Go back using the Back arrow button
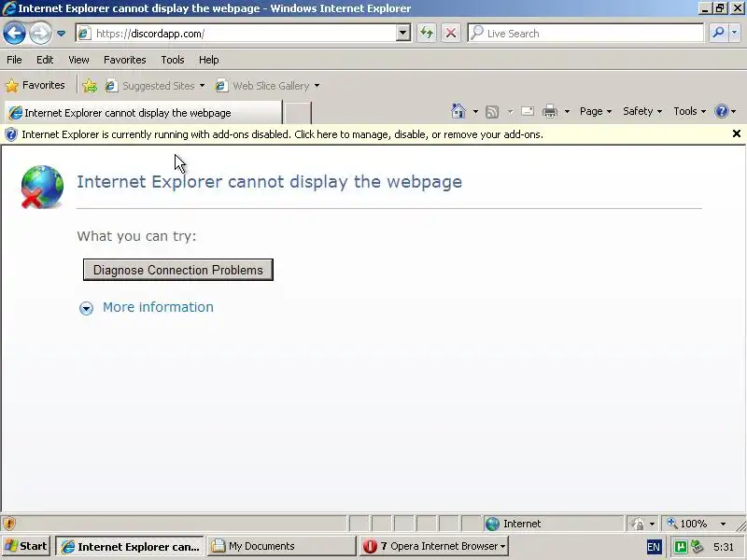 (x=14, y=34)
